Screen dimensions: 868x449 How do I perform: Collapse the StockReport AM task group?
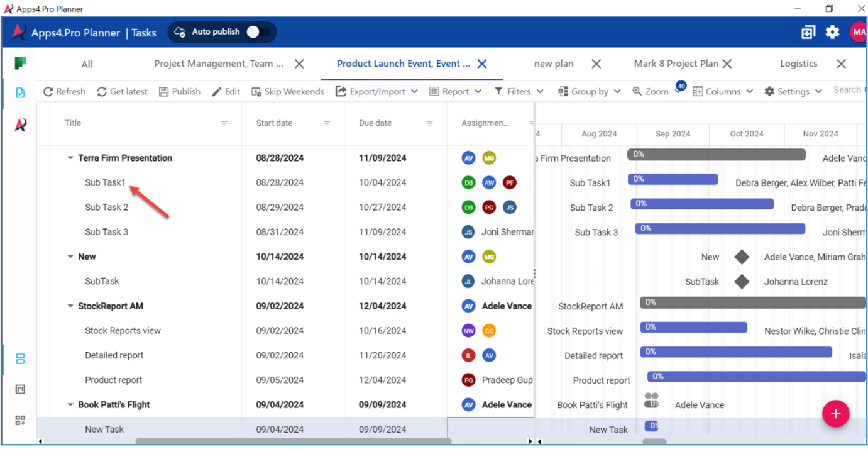click(x=70, y=306)
